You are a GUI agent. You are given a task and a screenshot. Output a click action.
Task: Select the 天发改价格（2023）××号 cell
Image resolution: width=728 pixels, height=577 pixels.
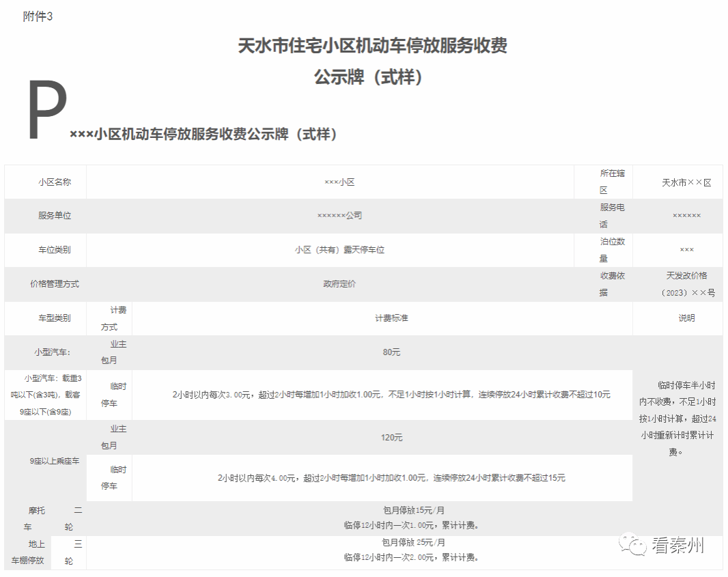pos(686,284)
